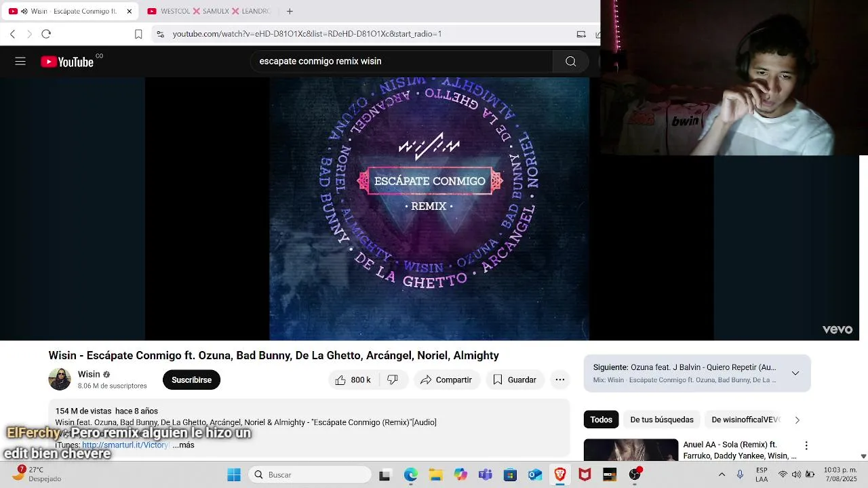Open the Anuel AA Sola video thumbnail
868x488 pixels.
(x=631, y=450)
